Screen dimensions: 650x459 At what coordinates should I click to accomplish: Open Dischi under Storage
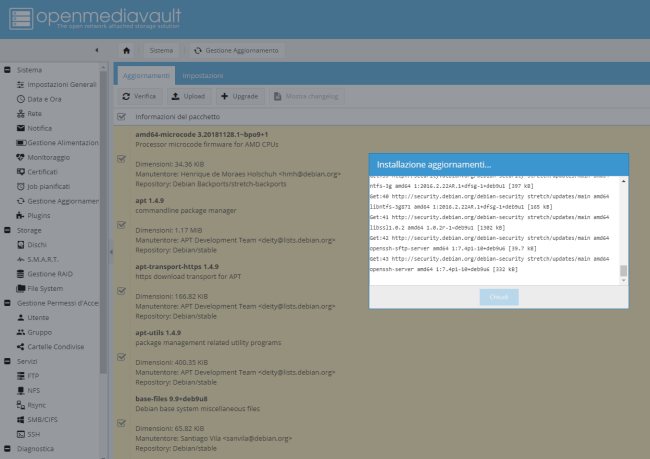click(x=32, y=245)
